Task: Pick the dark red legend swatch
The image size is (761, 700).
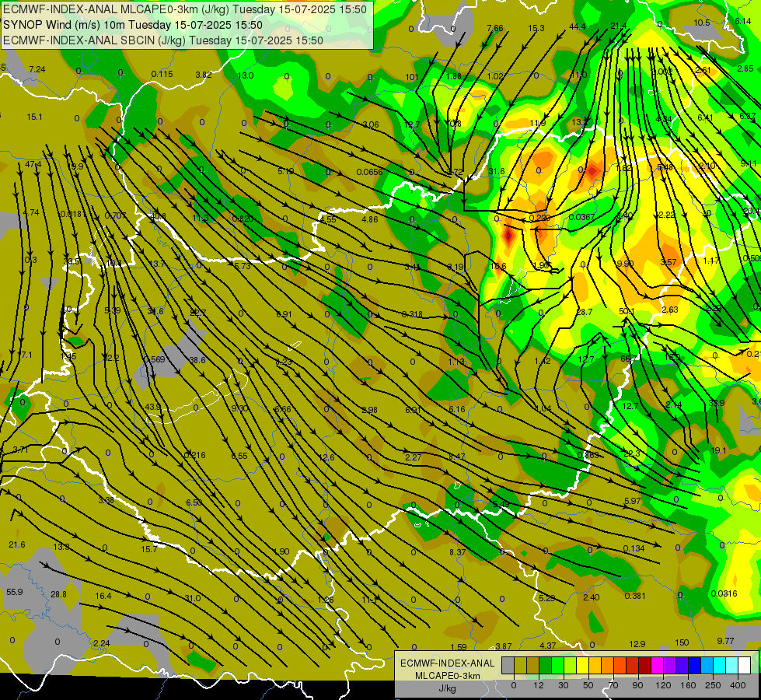Action: (x=644, y=666)
